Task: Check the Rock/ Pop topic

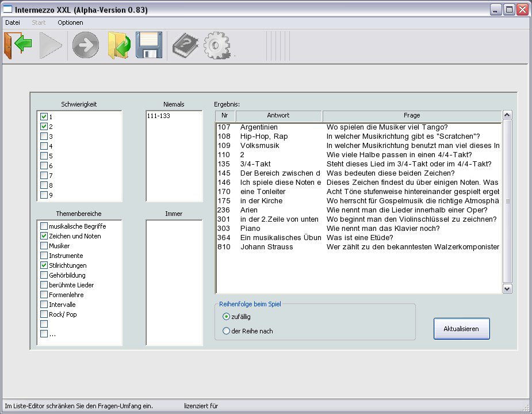Action: tap(44, 314)
